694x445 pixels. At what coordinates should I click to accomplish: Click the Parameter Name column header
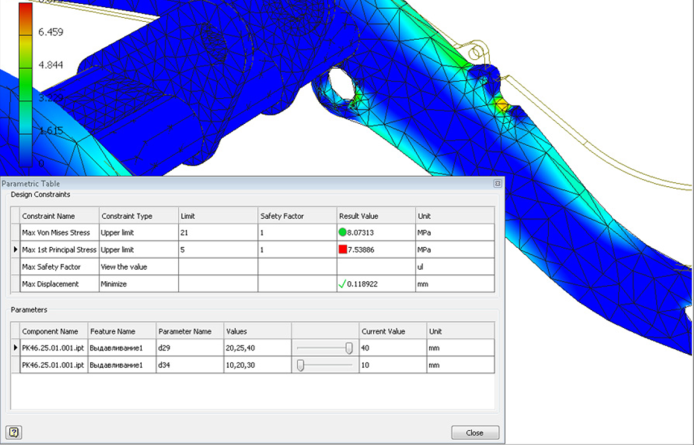190,331
